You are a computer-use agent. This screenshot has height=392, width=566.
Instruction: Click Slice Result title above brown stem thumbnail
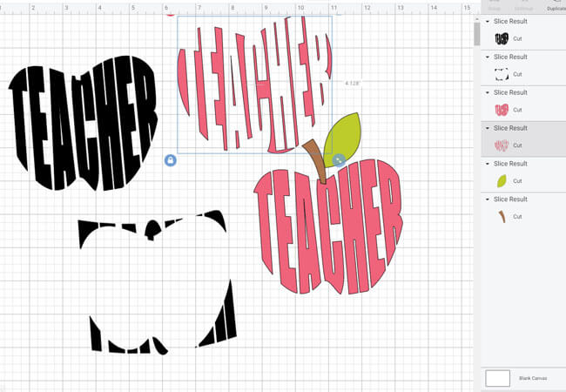click(x=510, y=199)
